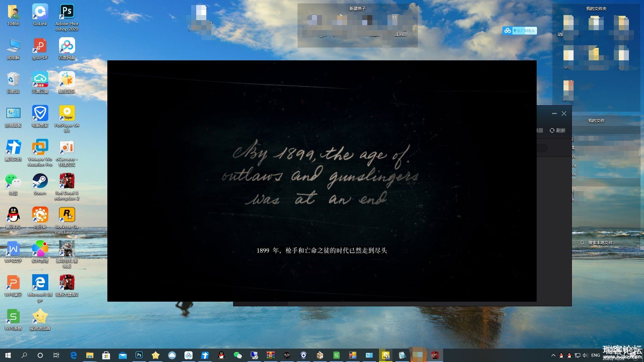
Task: Select the Red Dead Redemption 2 shortcut
Action: pyautogui.click(x=67, y=187)
